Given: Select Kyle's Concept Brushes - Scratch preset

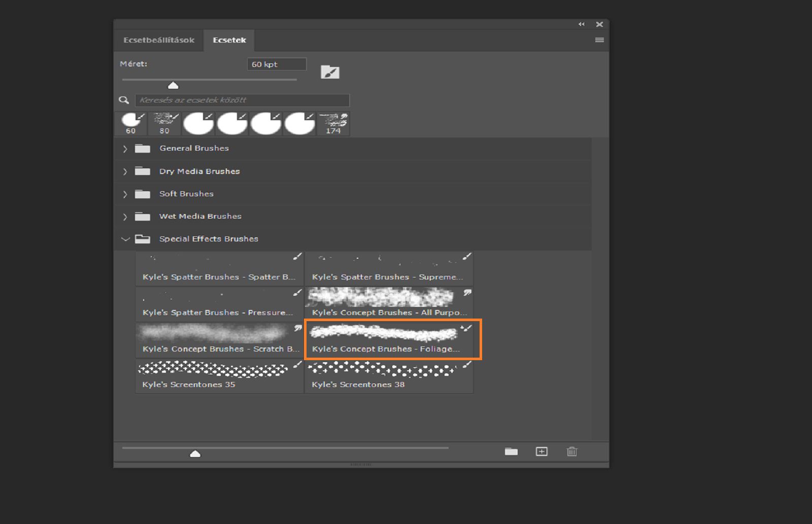Looking at the screenshot, I should 219,340.
